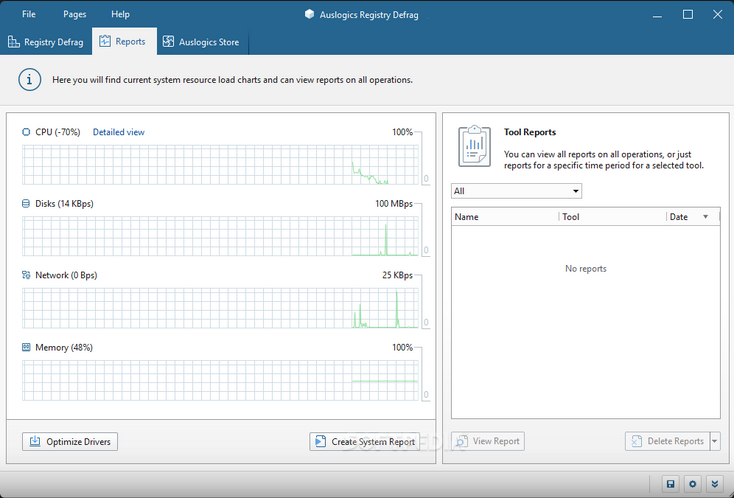Viewport: 734px width, 498px height.
Task: Click the "No reports" text
Action: point(586,269)
